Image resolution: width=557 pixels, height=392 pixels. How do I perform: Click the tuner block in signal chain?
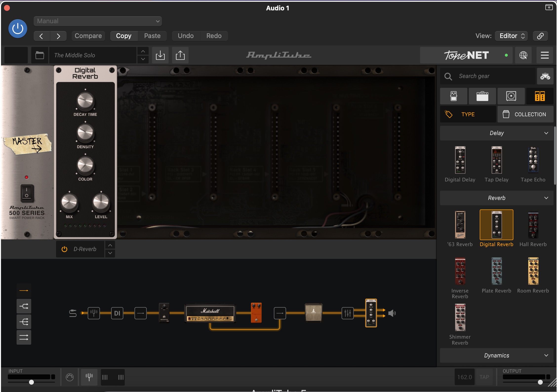(94, 313)
